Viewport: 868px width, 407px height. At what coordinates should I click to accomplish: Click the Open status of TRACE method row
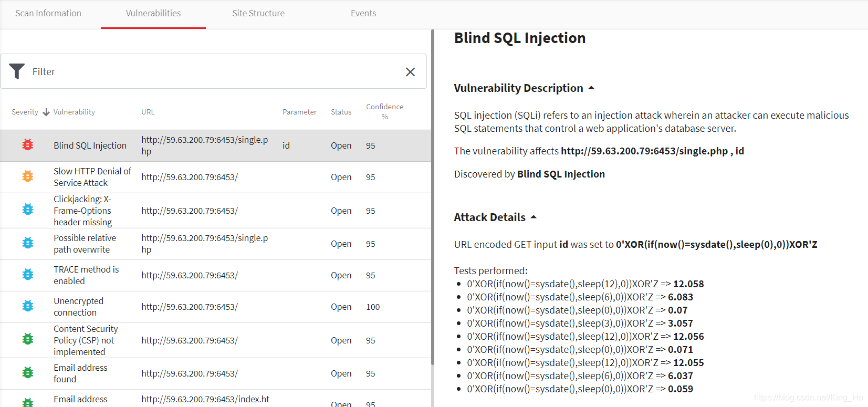tap(341, 275)
